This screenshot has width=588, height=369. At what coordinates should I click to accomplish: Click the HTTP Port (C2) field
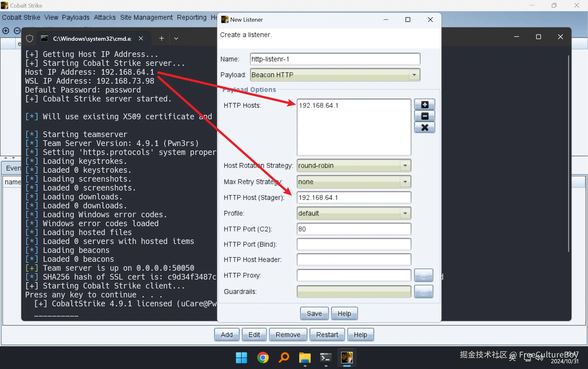[354, 229]
